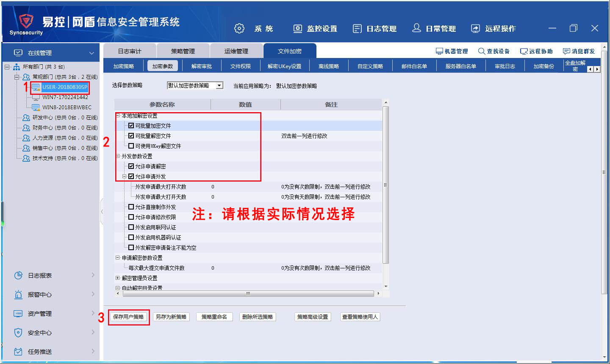Screen dimensions: 610x364
Task: Uncheck the 可批量加密文件 checkbox
Action: pos(131,126)
